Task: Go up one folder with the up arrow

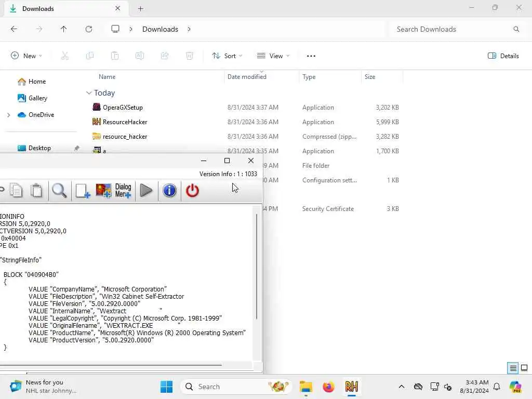Action: (64, 29)
